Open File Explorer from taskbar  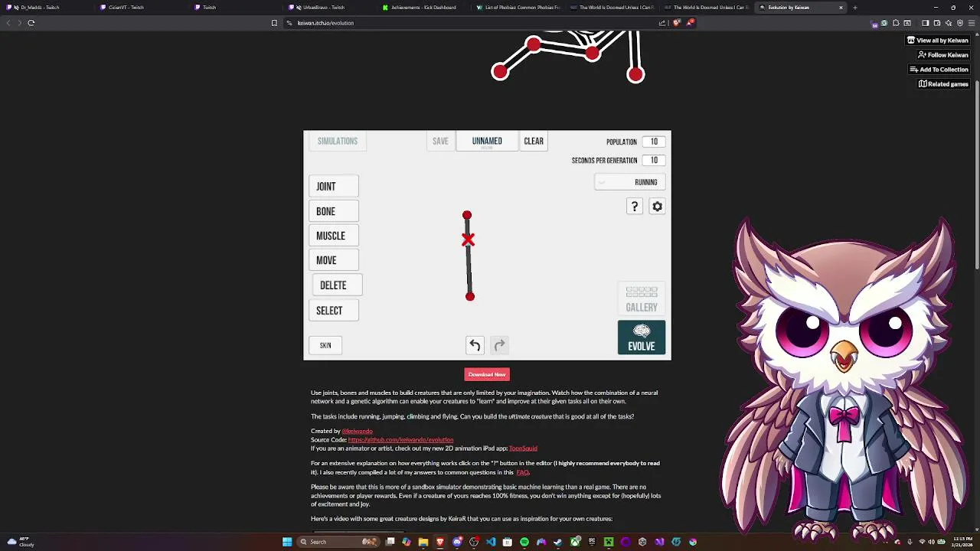coord(423,542)
